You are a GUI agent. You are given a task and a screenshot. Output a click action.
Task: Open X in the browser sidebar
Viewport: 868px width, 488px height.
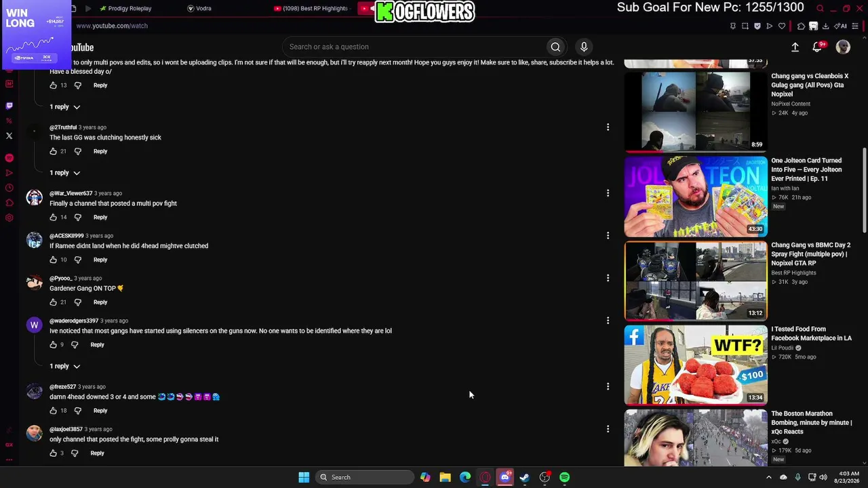point(9,136)
